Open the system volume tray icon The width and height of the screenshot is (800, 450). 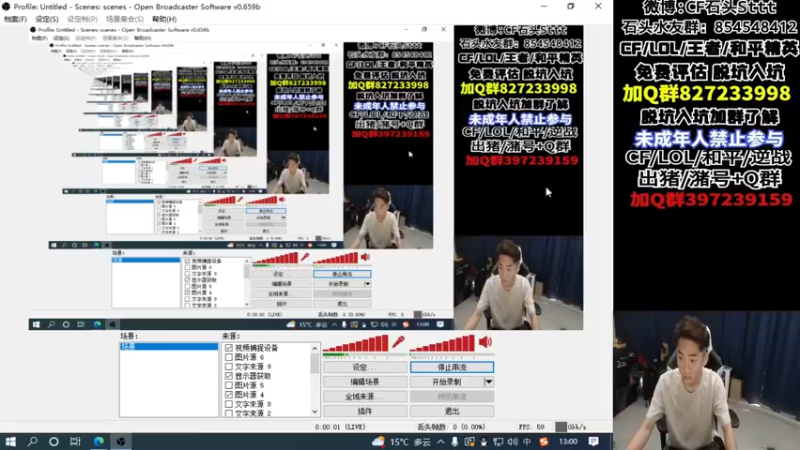[512, 442]
